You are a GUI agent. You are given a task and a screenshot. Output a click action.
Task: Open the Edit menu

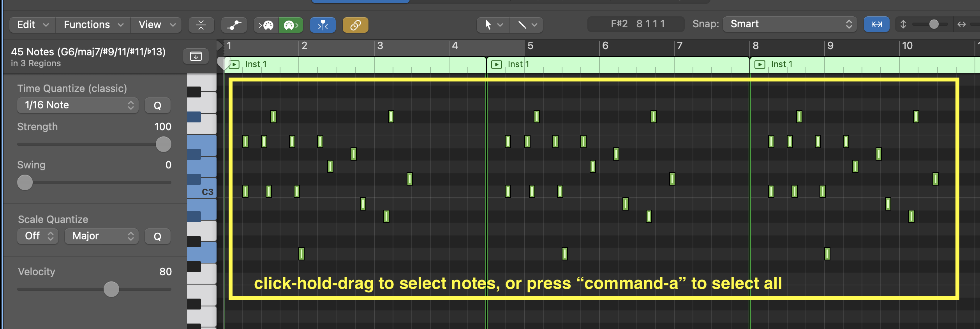(33, 25)
